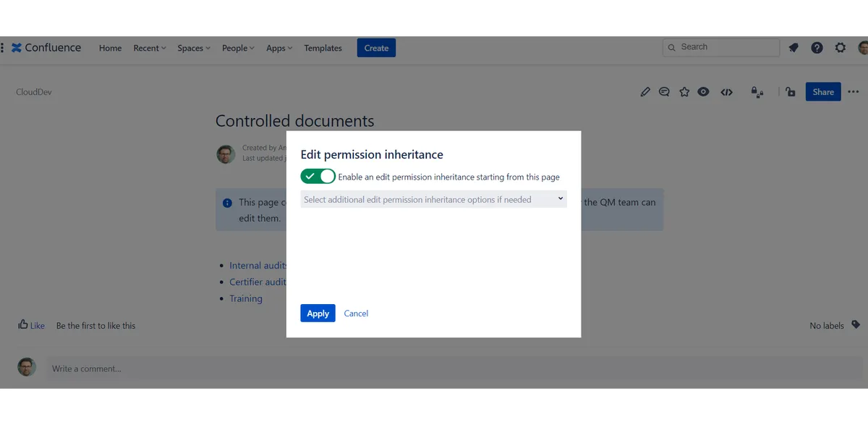Viewport: 868px width, 425px height.
Task: Click in the Search field
Action: [x=721, y=48]
